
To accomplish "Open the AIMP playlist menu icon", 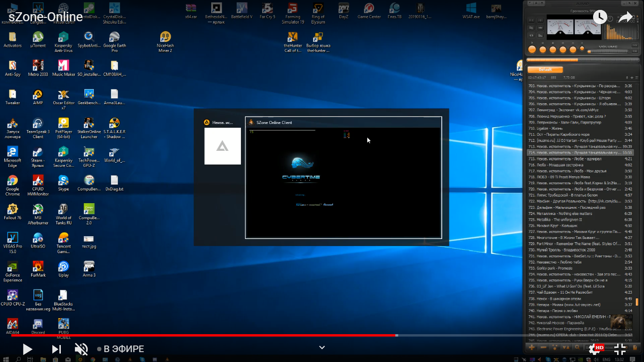I will [x=637, y=77].
